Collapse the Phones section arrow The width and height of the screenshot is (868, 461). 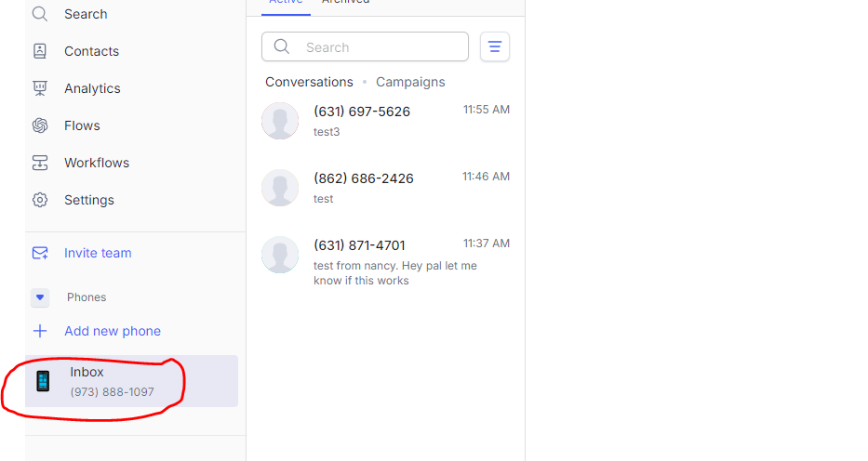[x=40, y=297]
